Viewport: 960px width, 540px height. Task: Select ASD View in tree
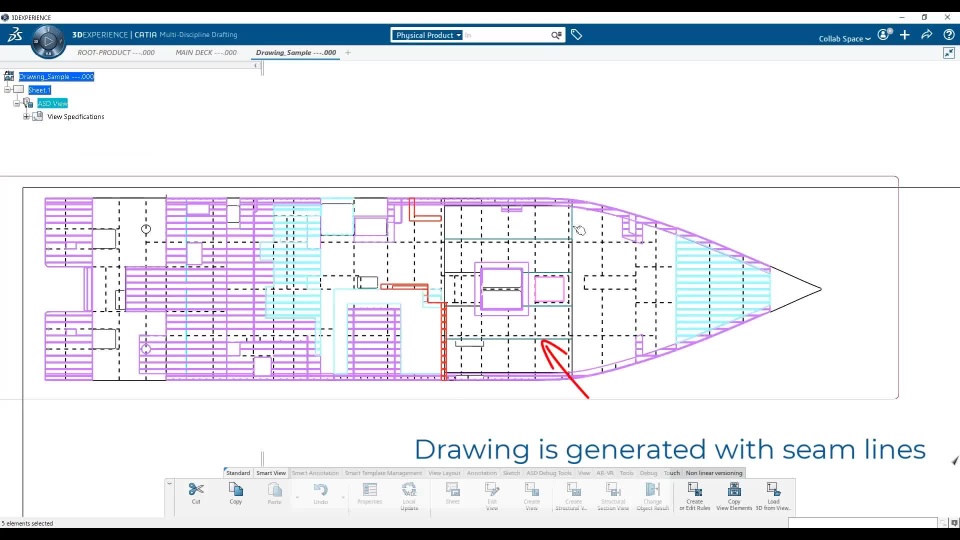53,103
